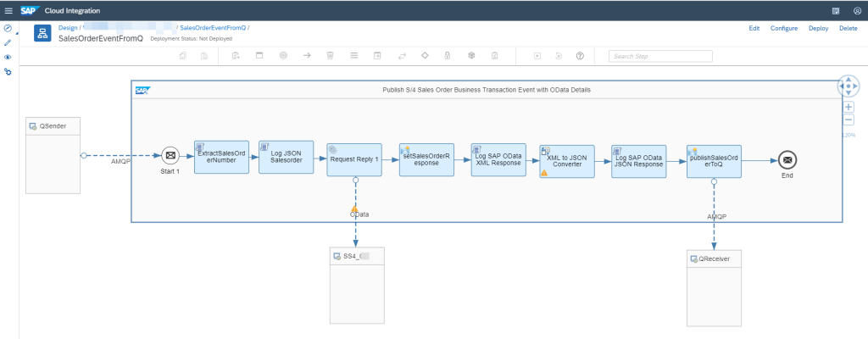
Task: Open the Design breadcrumb link
Action: [x=68, y=28]
